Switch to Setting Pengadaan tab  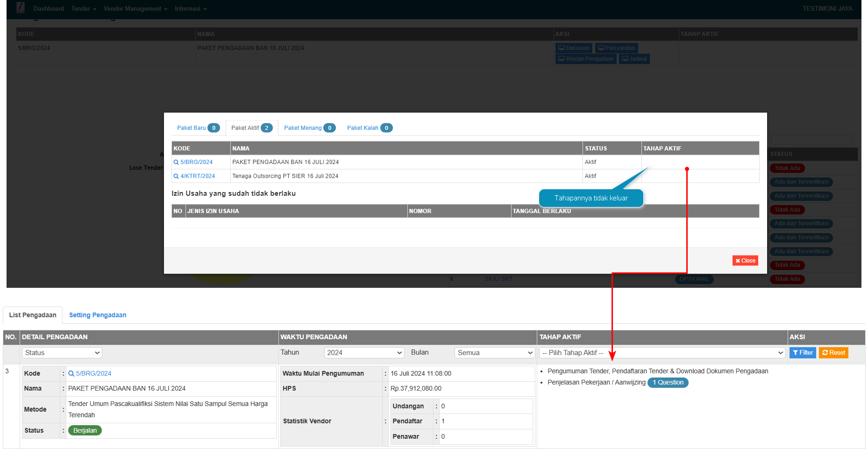click(98, 315)
